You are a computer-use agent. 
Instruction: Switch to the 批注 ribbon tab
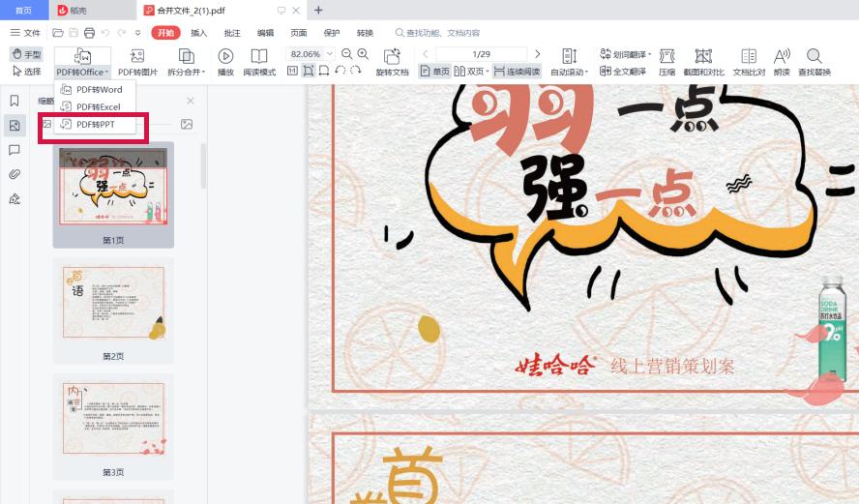(232, 33)
